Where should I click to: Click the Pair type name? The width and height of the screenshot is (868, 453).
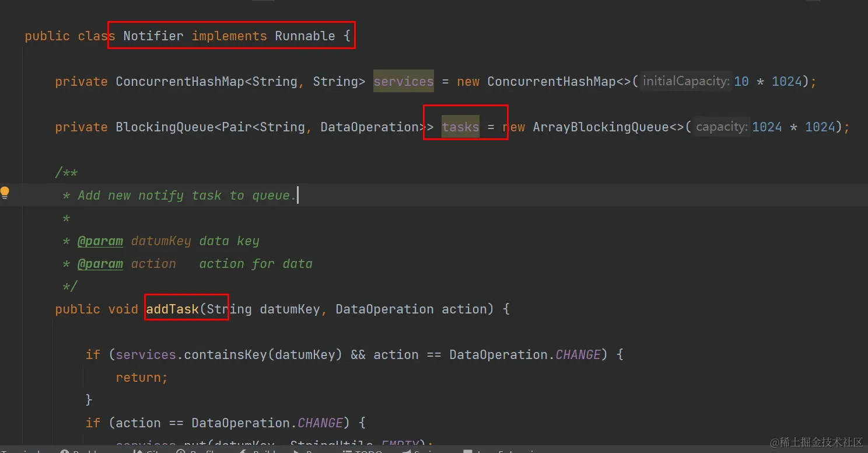pos(237,127)
